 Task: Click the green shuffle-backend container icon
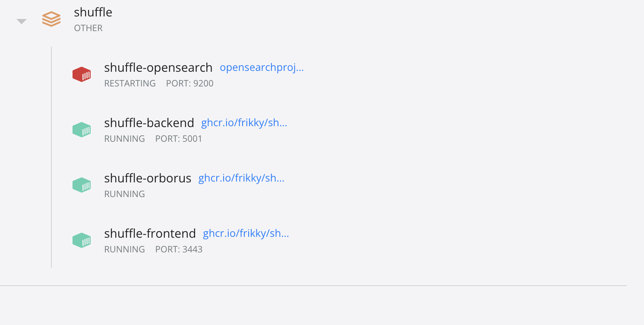(82, 129)
